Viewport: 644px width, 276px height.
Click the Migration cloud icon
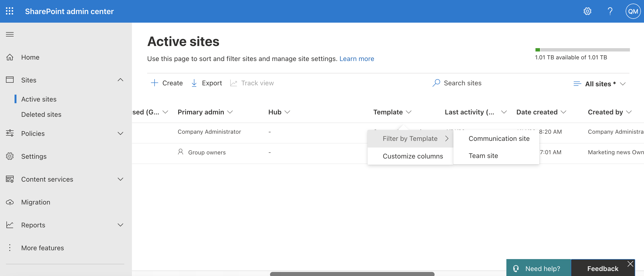[10, 202]
